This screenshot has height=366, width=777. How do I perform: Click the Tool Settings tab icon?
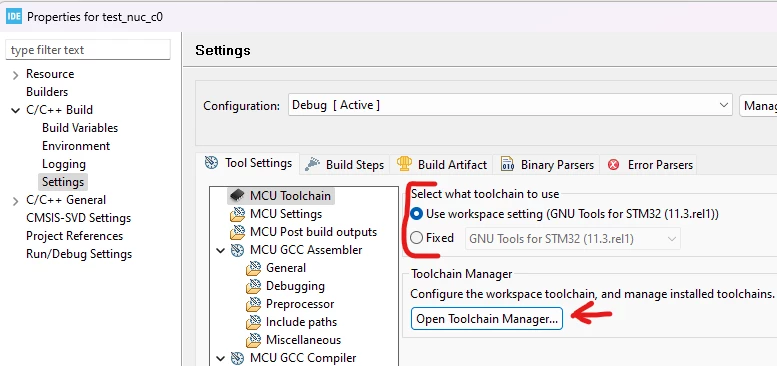pos(212,163)
